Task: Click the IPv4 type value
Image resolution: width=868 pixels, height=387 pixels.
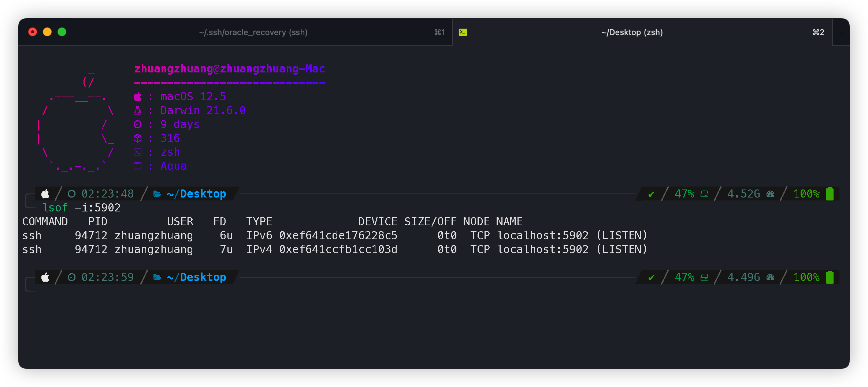Action: tap(259, 249)
